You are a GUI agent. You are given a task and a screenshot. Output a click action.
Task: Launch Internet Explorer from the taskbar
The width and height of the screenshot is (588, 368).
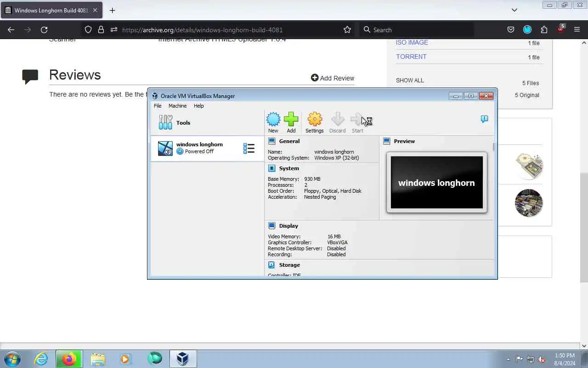tap(41, 359)
